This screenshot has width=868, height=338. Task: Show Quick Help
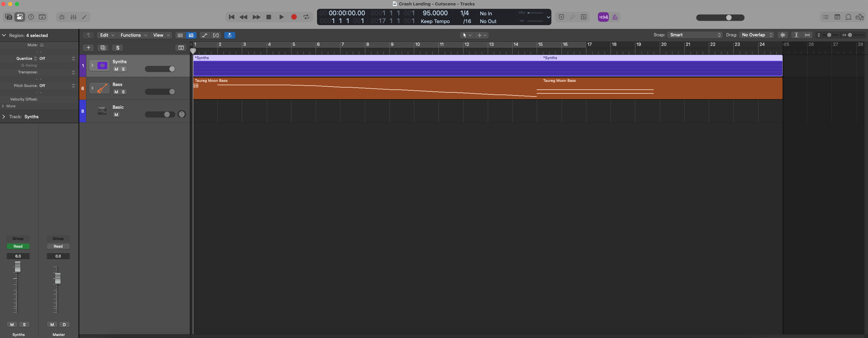point(31,17)
